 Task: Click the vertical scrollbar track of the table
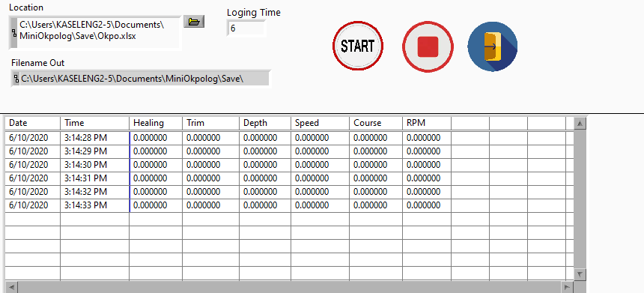(x=580, y=199)
